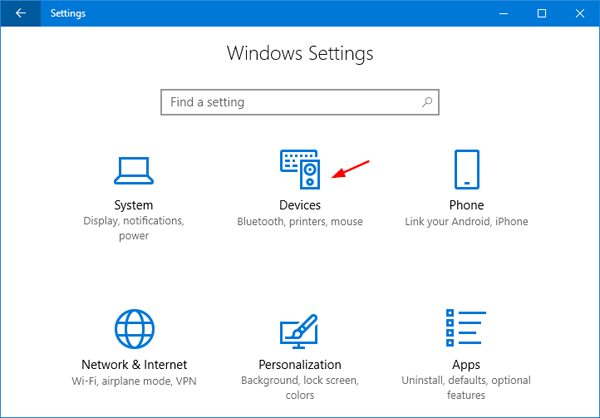Select the Phone icon

(x=466, y=169)
